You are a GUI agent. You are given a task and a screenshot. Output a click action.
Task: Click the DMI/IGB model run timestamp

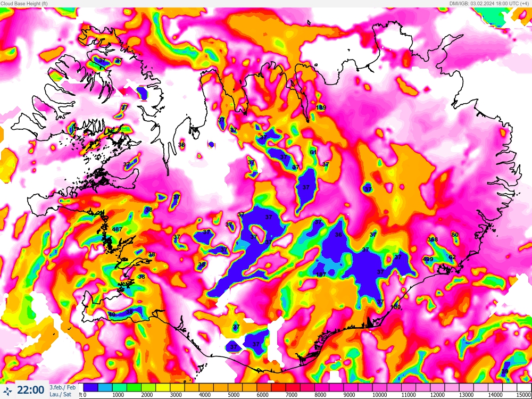(x=490, y=3)
